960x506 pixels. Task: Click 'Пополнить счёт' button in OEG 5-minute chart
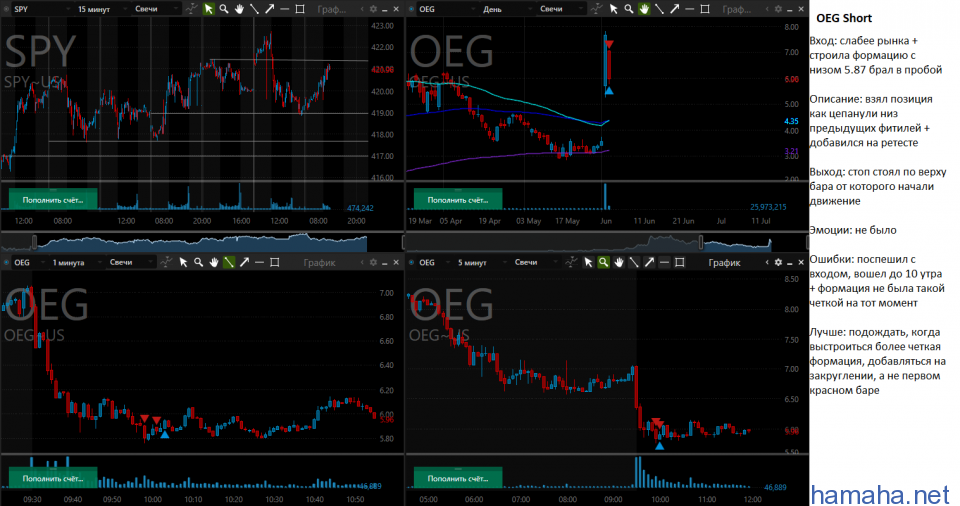458,478
